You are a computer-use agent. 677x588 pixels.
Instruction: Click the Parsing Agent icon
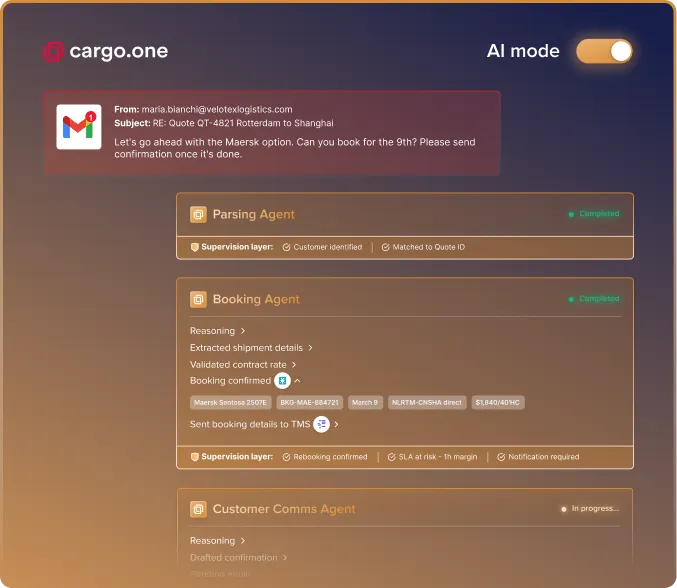click(x=198, y=215)
